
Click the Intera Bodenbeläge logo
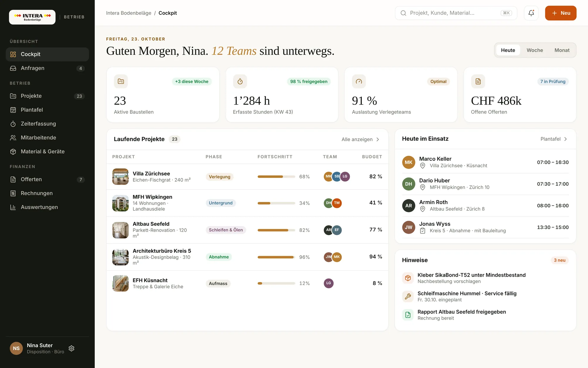pyautogui.click(x=32, y=17)
